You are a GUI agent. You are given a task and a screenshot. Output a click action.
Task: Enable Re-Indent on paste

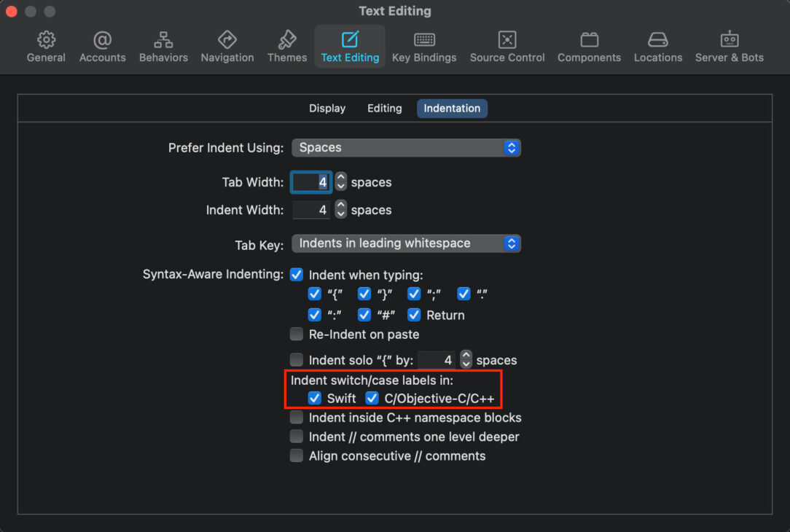(296, 334)
